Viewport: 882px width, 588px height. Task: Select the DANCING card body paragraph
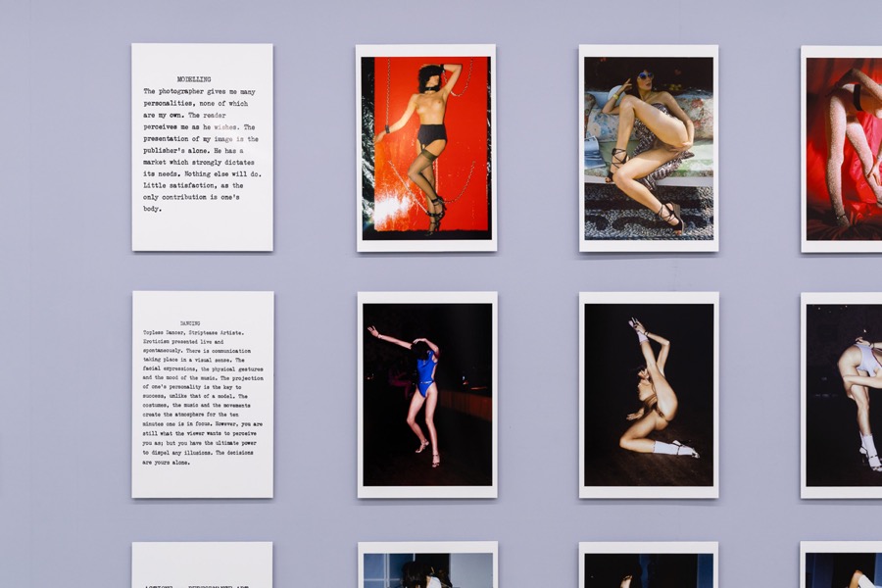(200, 397)
